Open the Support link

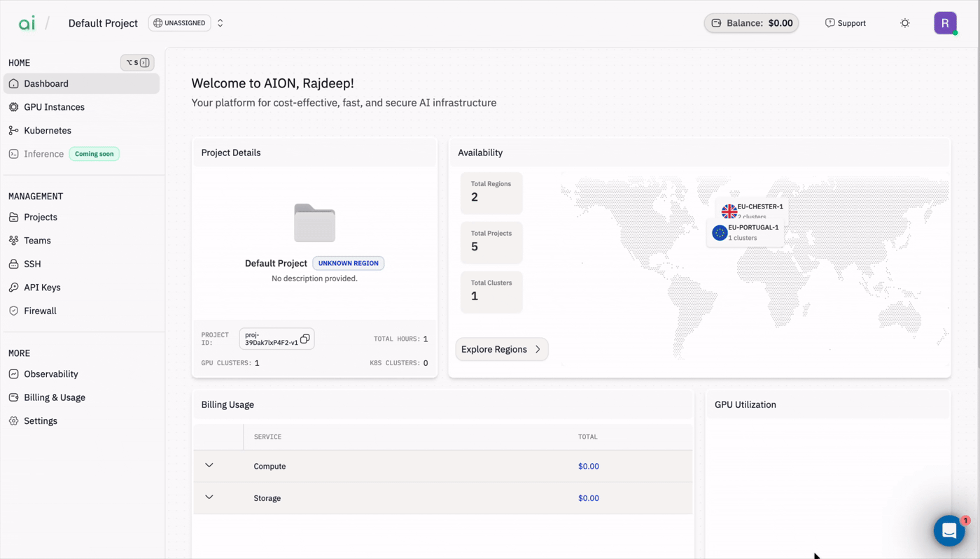pos(845,23)
